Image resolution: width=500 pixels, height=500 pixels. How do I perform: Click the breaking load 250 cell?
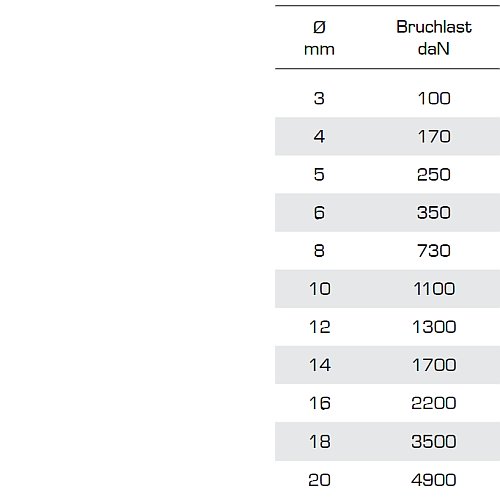pyautogui.click(x=434, y=174)
